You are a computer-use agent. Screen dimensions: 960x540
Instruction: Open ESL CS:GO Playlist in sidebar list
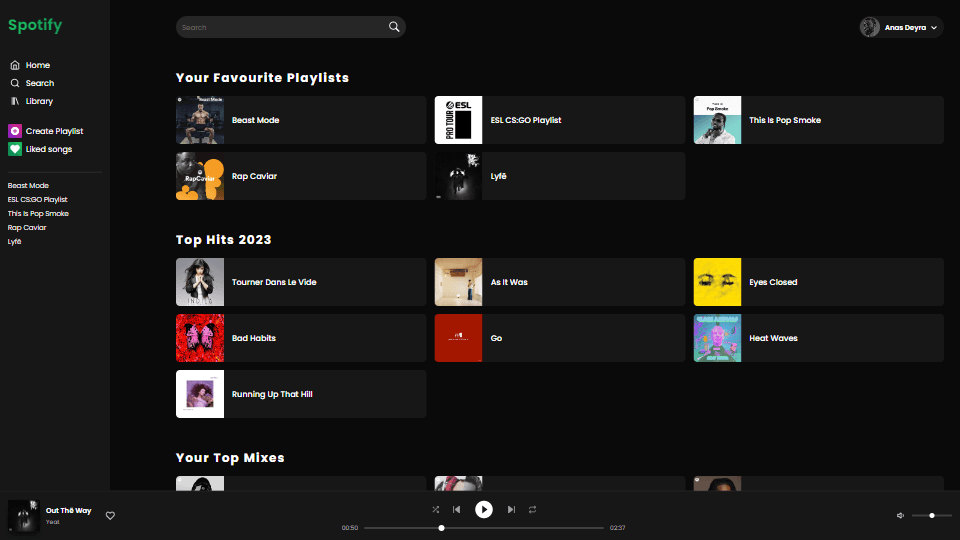[x=37, y=200]
